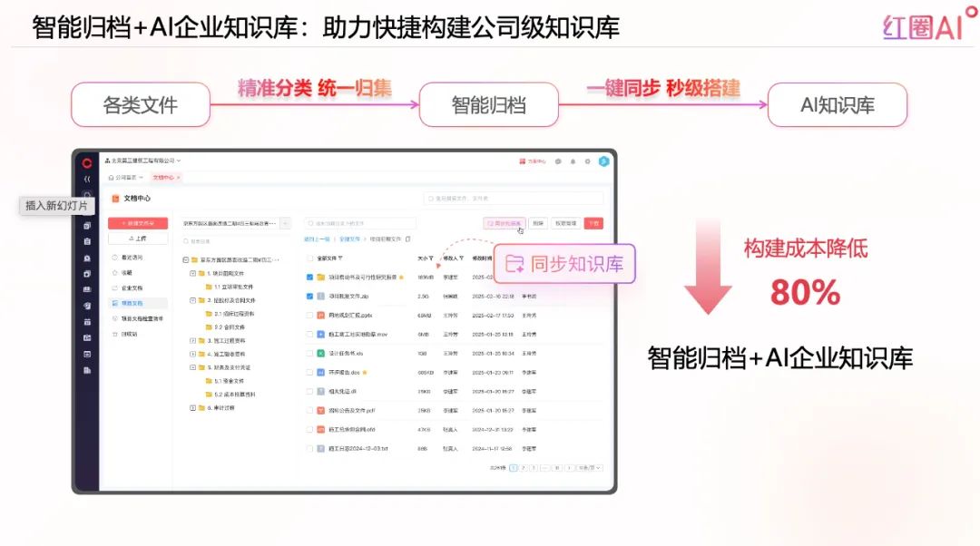Expand the 3. 施工过程资料 tree node
Image resolution: width=980 pixels, height=546 pixels.
191,340
